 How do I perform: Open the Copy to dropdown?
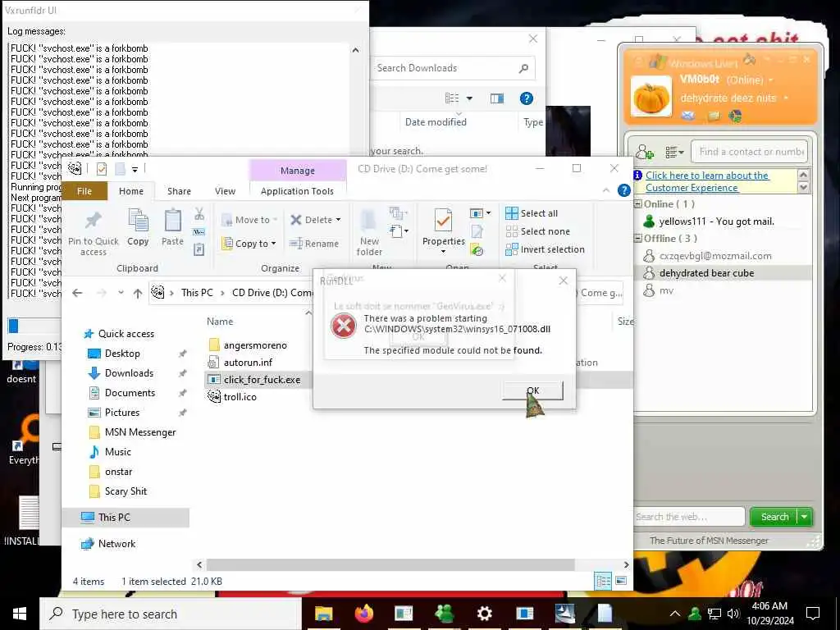tap(249, 243)
